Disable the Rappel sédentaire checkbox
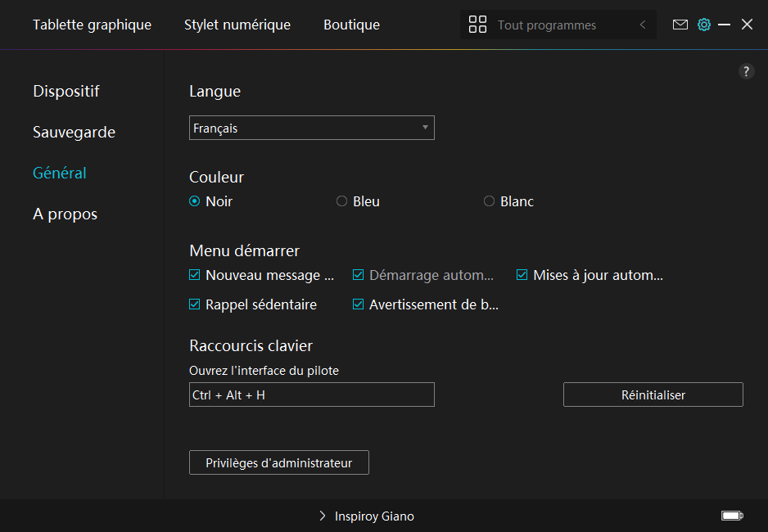 [x=195, y=304]
